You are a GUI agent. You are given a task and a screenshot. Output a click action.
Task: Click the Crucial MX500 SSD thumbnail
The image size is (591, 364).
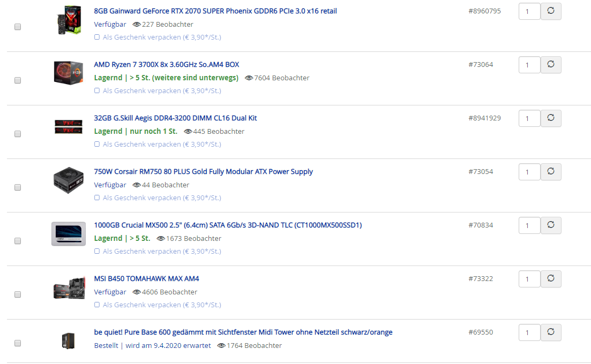(68, 234)
